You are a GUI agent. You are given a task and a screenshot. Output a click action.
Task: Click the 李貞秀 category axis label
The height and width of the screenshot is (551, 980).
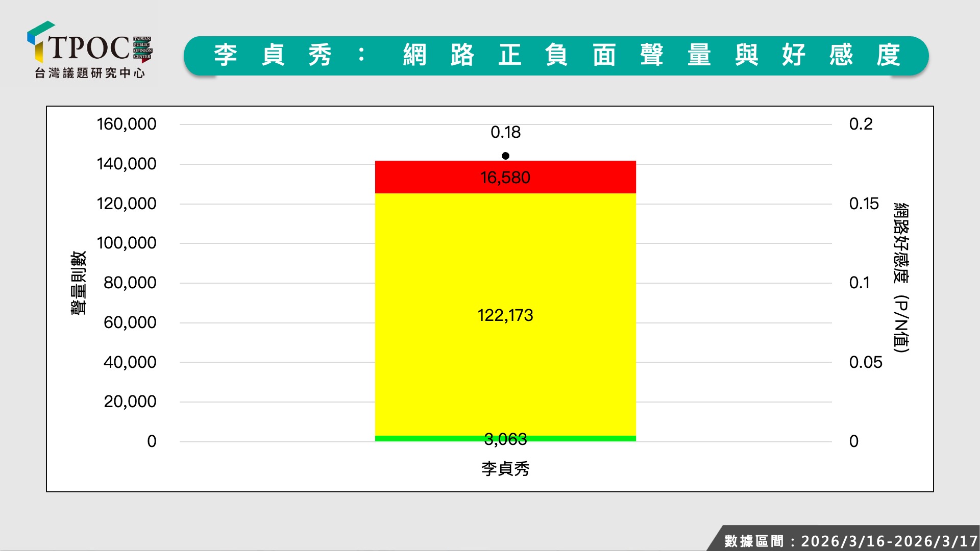point(505,469)
